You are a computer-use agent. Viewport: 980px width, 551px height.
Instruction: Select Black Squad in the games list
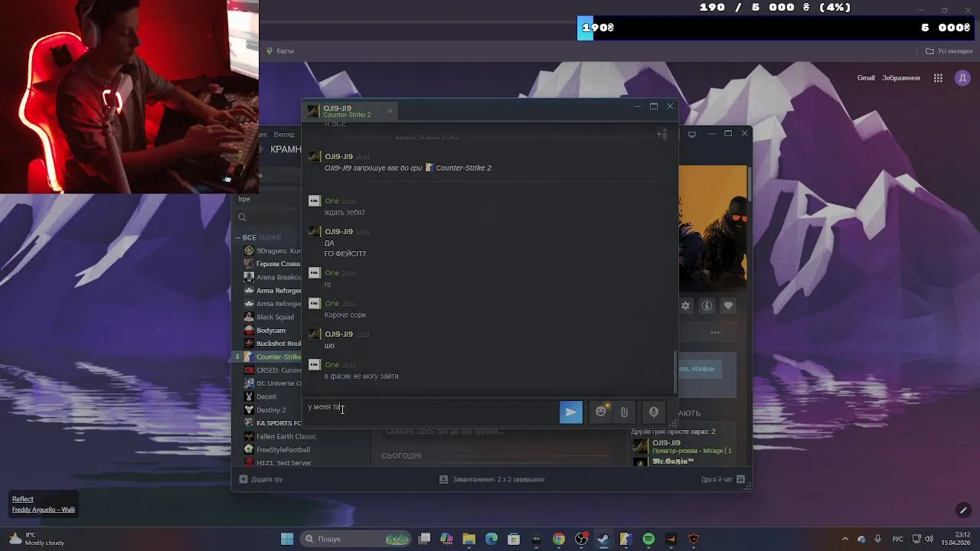click(x=272, y=317)
